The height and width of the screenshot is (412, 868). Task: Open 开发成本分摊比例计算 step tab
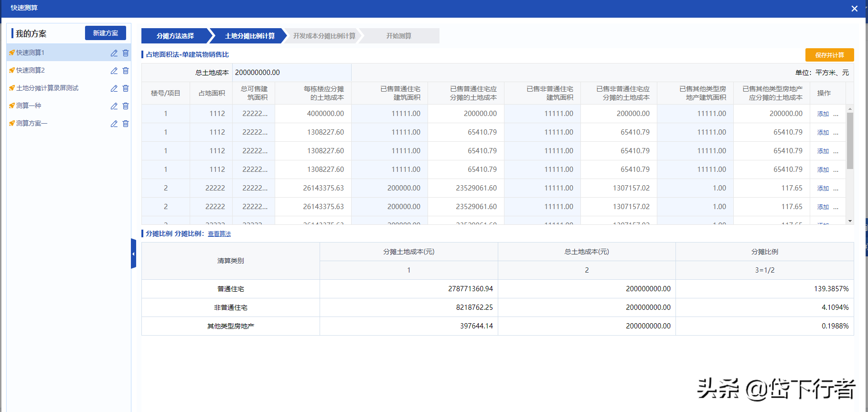click(324, 36)
